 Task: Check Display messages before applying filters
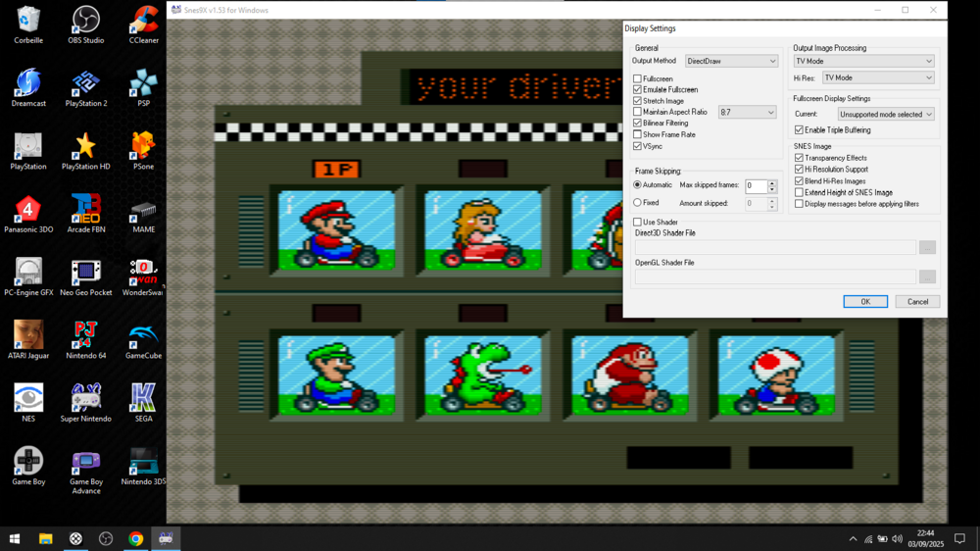click(x=799, y=204)
